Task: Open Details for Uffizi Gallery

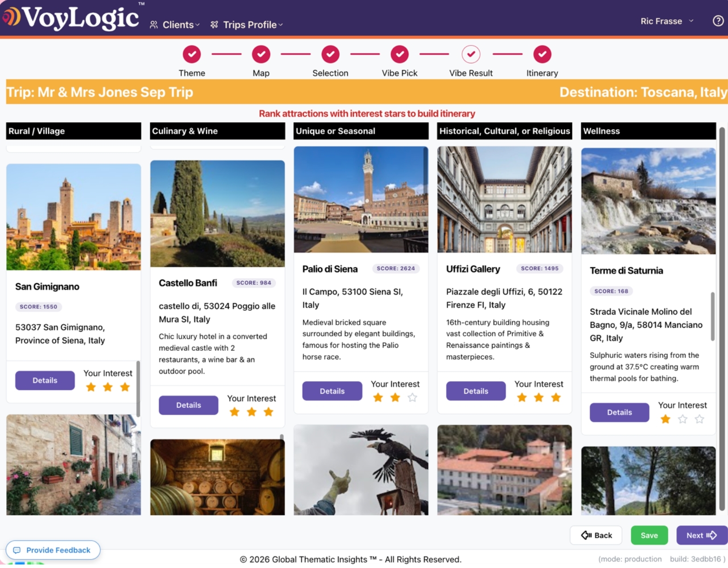Action: 476,391
